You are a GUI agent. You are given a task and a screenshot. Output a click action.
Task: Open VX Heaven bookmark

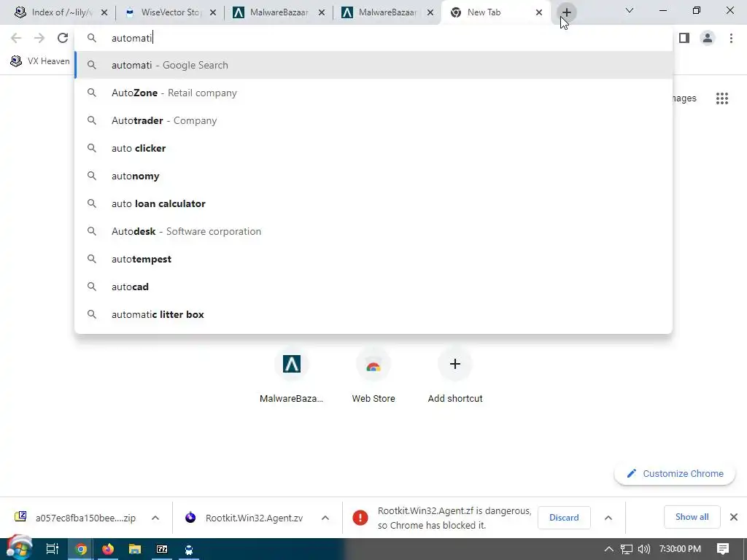[x=40, y=61]
